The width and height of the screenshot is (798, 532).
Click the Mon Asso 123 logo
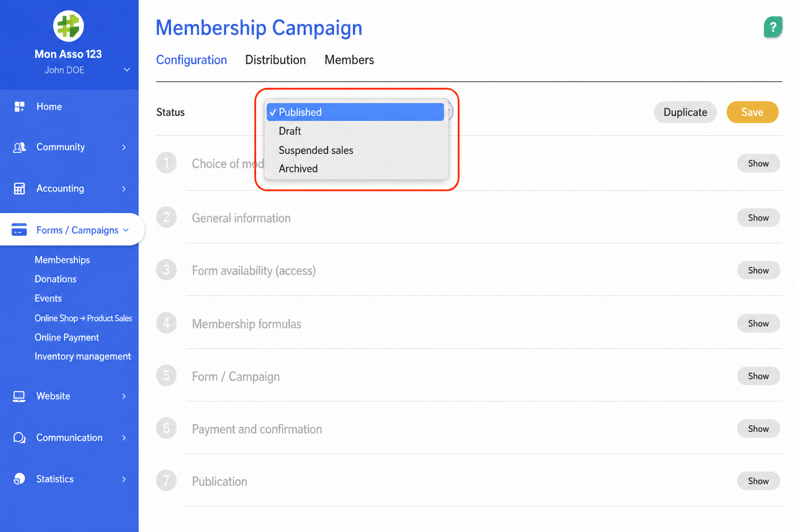click(x=69, y=26)
